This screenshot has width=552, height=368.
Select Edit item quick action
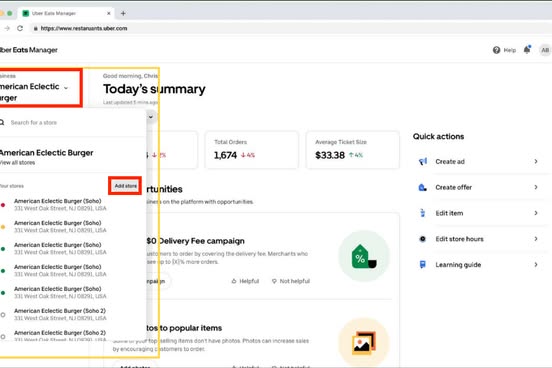480,213
